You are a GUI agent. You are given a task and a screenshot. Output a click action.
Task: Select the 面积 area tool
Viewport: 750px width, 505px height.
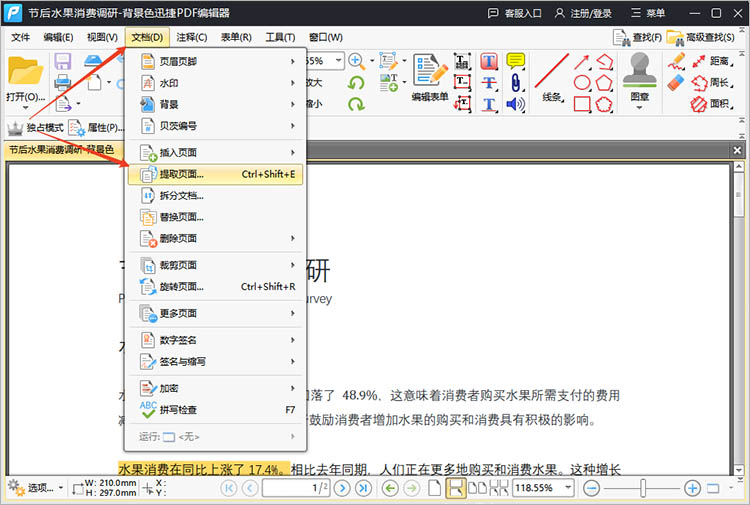coord(713,104)
